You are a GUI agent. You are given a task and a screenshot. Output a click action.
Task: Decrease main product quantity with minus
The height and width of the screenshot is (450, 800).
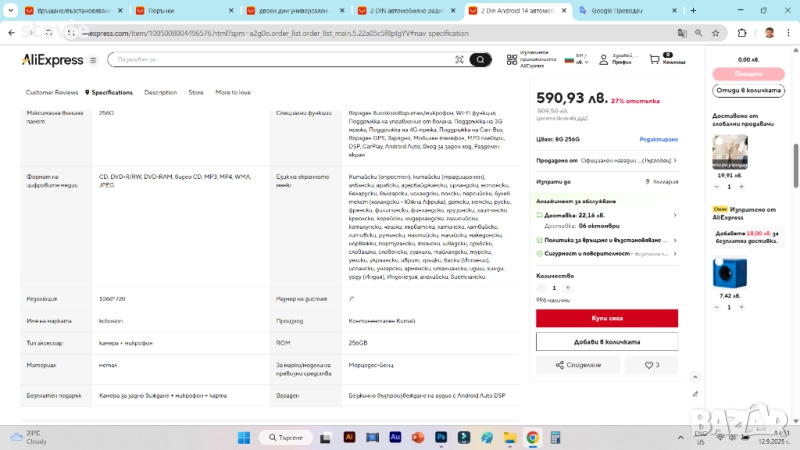[x=543, y=288]
